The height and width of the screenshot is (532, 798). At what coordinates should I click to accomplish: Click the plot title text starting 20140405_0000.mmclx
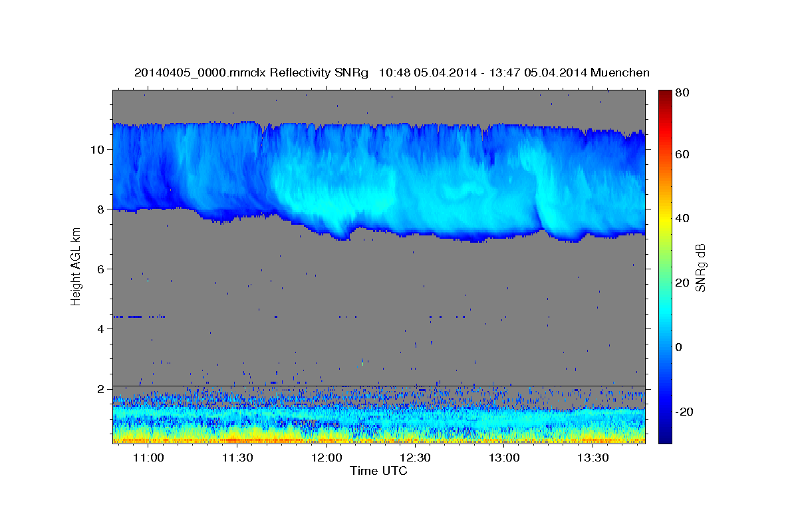[392, 72]
